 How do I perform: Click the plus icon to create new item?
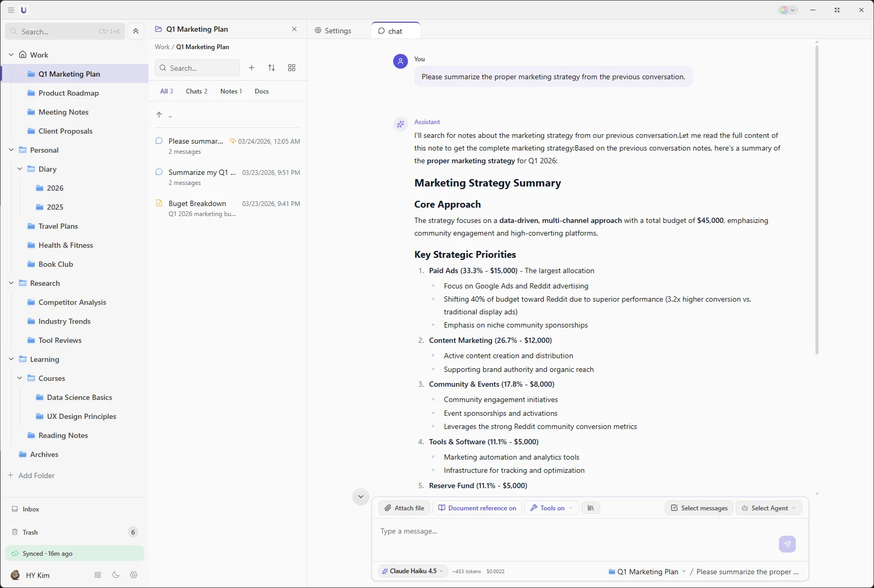[x=252, y=68]
